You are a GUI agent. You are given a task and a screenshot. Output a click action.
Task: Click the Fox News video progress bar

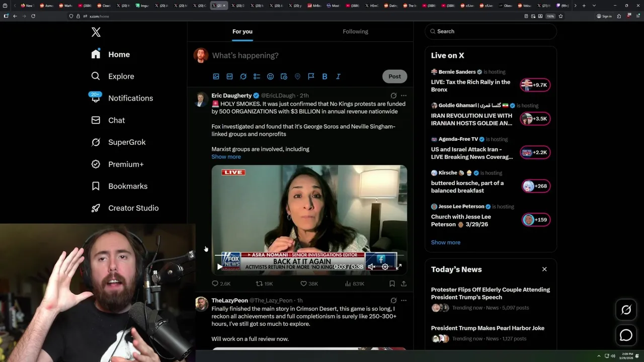[309, 255]
